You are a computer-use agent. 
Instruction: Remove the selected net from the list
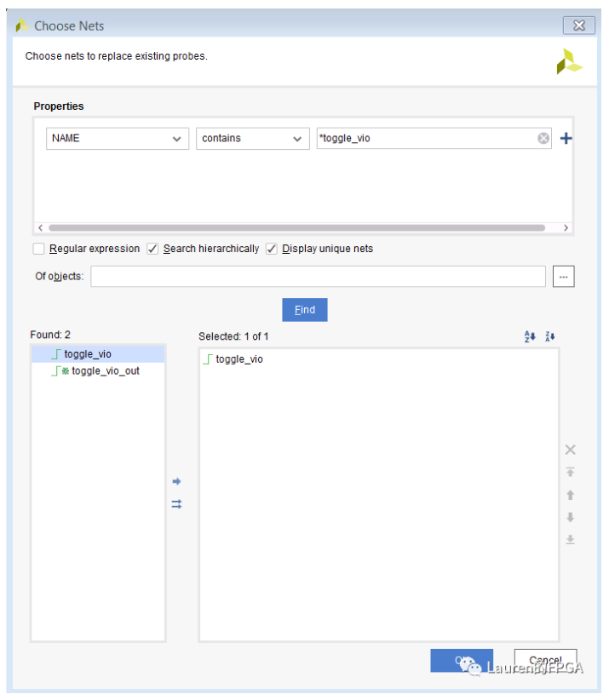[570, 449]
